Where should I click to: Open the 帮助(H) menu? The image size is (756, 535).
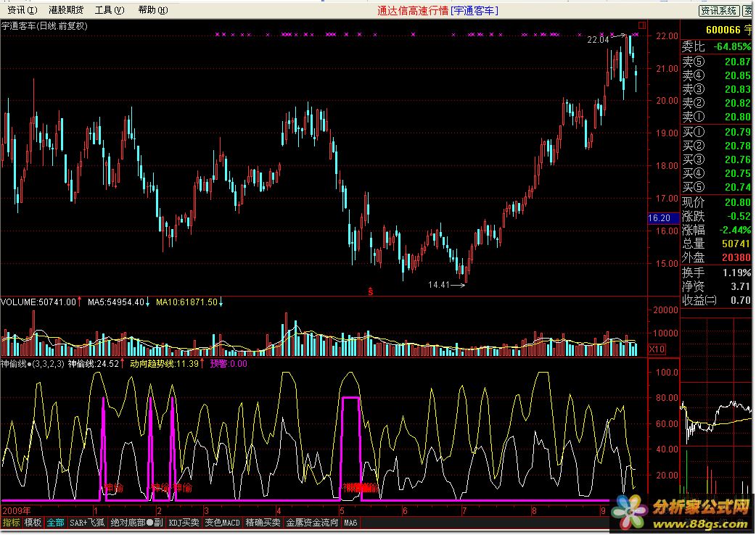coord(153,10)
